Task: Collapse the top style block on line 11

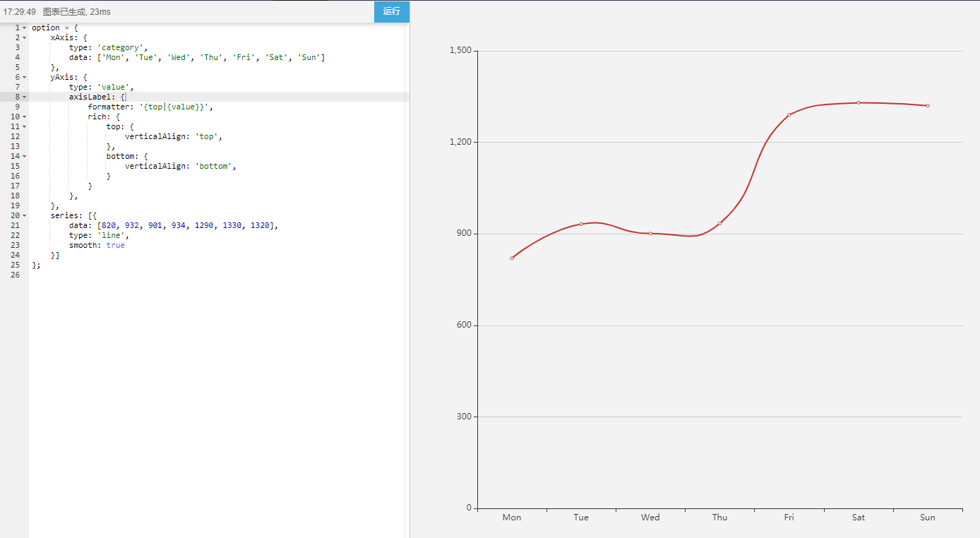Action: coord(25,126)
